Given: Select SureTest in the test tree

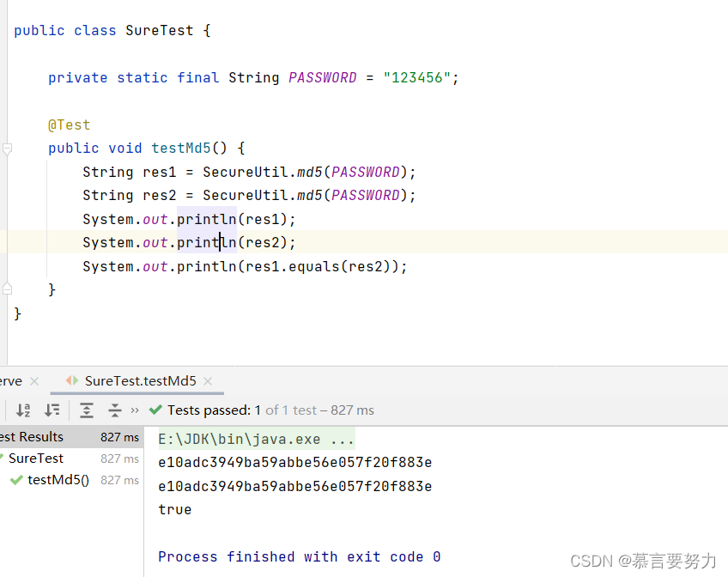Looking at the screenshot, I should (x=36, y=459).
